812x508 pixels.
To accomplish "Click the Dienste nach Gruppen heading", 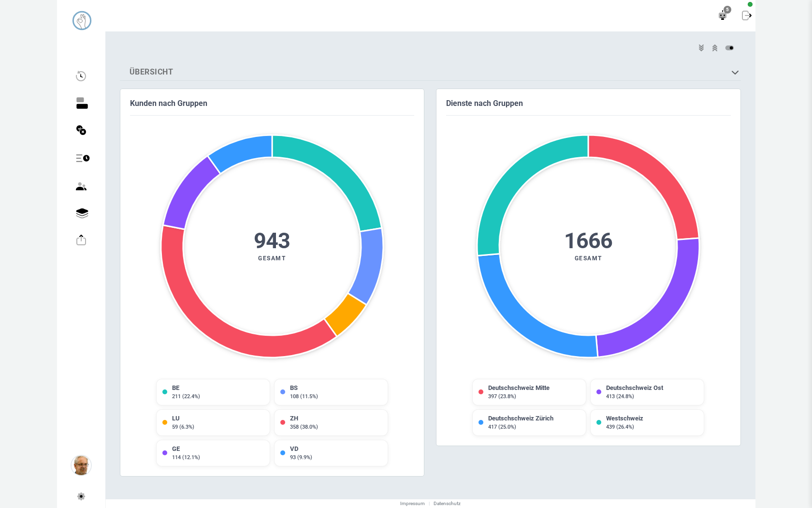I will click(x=484, y=104).
